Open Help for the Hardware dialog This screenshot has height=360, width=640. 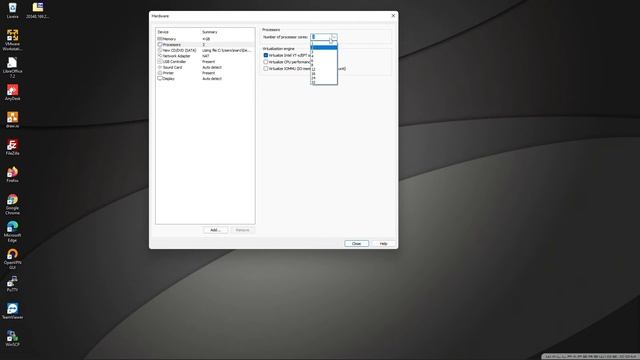pos(383,244)
